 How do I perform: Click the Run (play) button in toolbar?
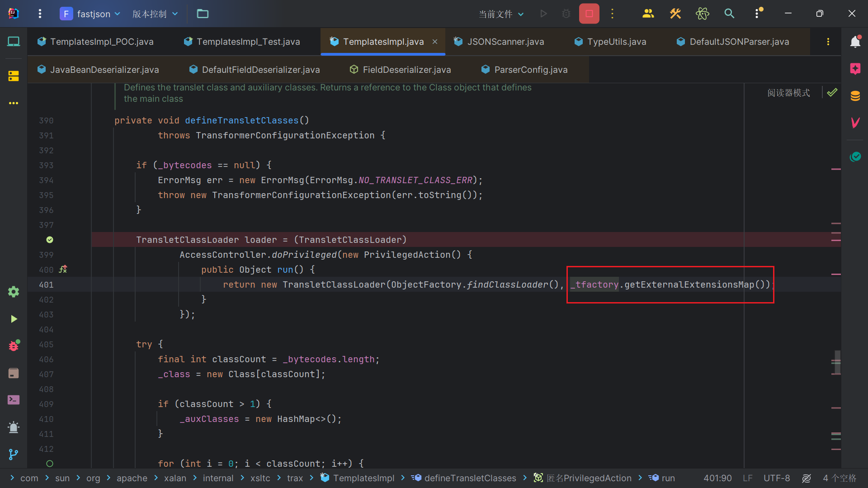click(543, 14)
